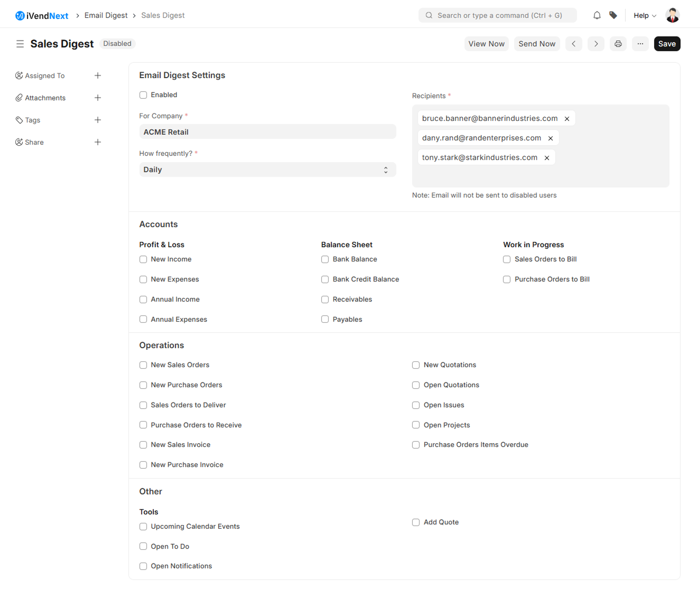Click plus icon beside Assigned To

pyautogui.click(x=97, y=76)
